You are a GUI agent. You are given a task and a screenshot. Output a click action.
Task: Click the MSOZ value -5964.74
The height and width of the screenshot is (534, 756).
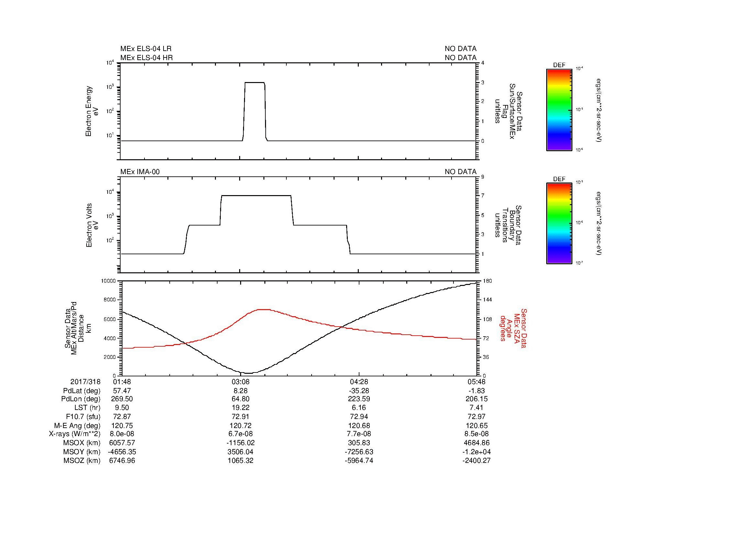tap(359, 461)
